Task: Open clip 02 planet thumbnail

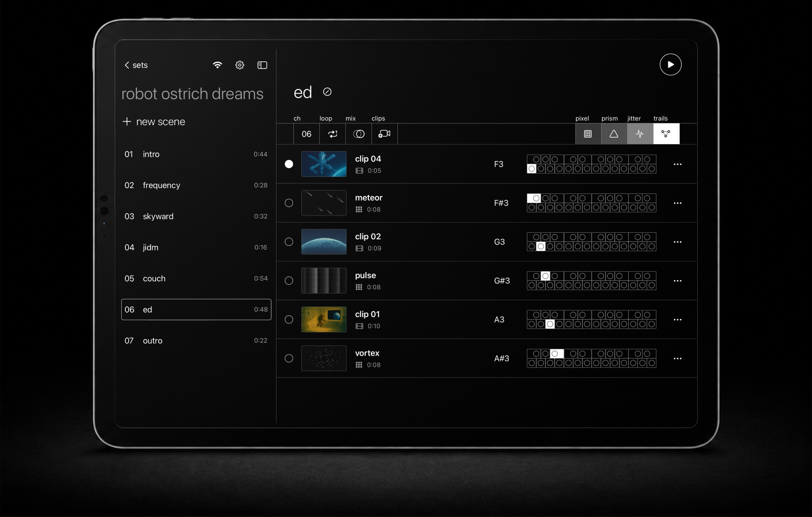Action: click(324, 242)
